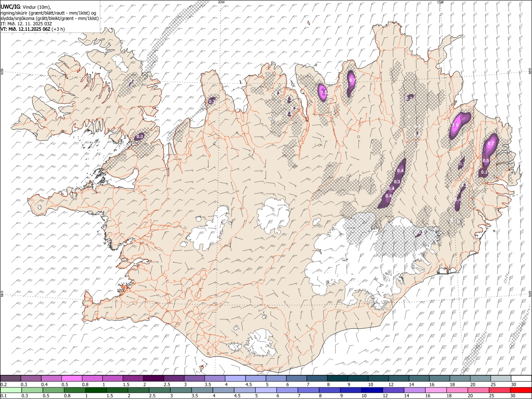Click the white 30 swatch on the snow scale
Screen dimensions: 532x399
[521, 379]
